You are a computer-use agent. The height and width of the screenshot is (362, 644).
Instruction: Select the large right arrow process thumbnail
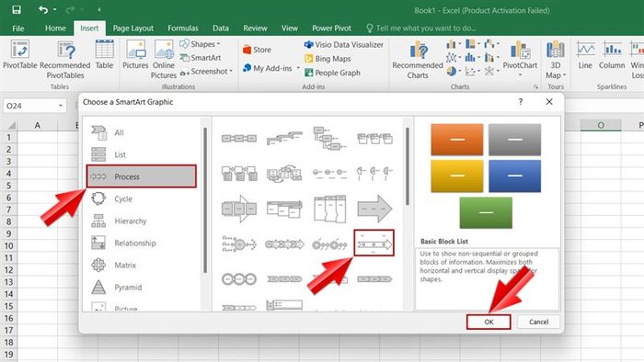click(x=374, y=209)
